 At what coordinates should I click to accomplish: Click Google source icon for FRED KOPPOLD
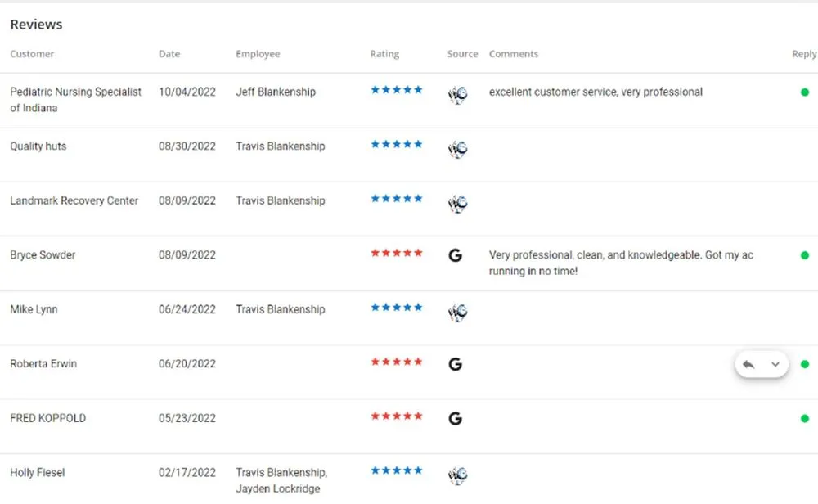456,418
